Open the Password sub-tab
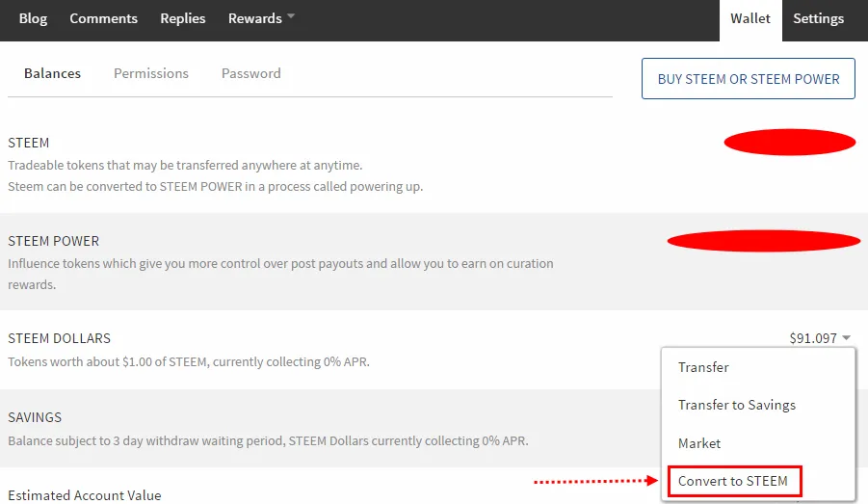 [251, 73]
